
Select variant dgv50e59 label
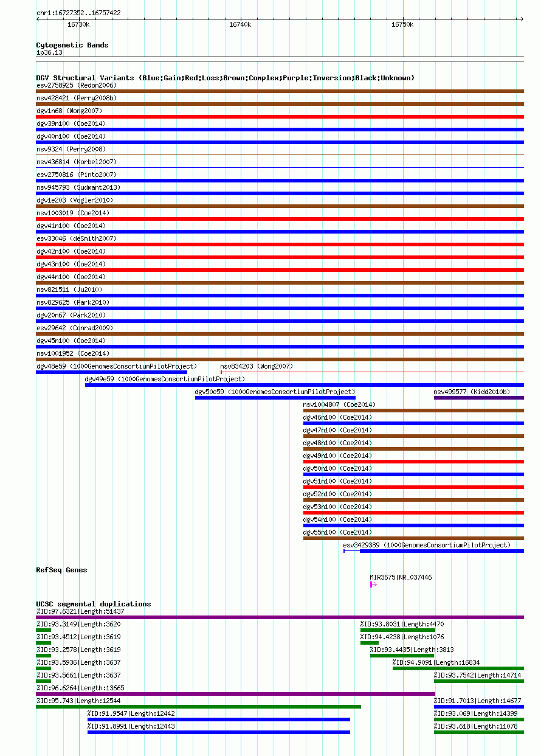(x=275, y=392)
